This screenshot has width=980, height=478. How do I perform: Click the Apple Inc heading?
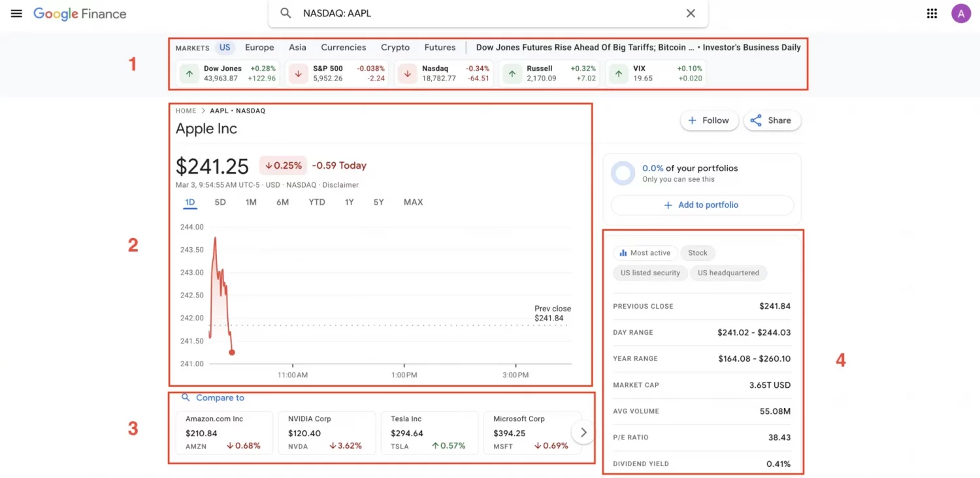click(206, 129)
